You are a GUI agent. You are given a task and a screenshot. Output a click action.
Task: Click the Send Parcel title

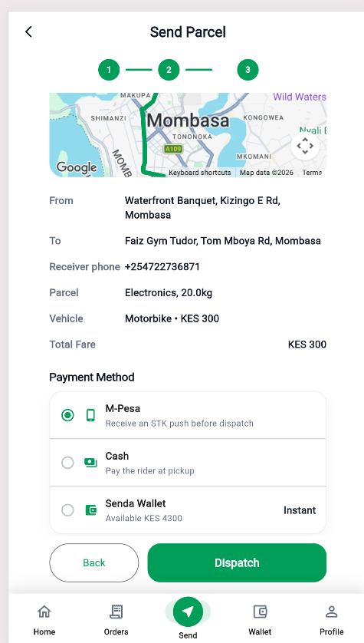[188, 32]
